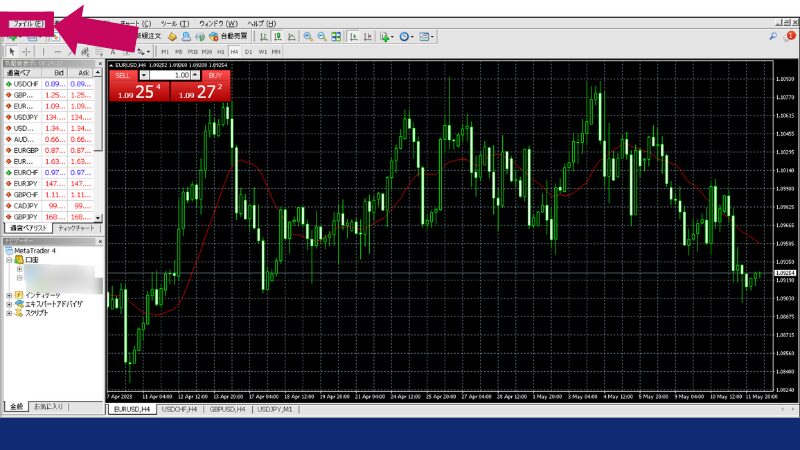
Task: Click the red SELL button
Action: pyautogui.click(x=122, y=75)
